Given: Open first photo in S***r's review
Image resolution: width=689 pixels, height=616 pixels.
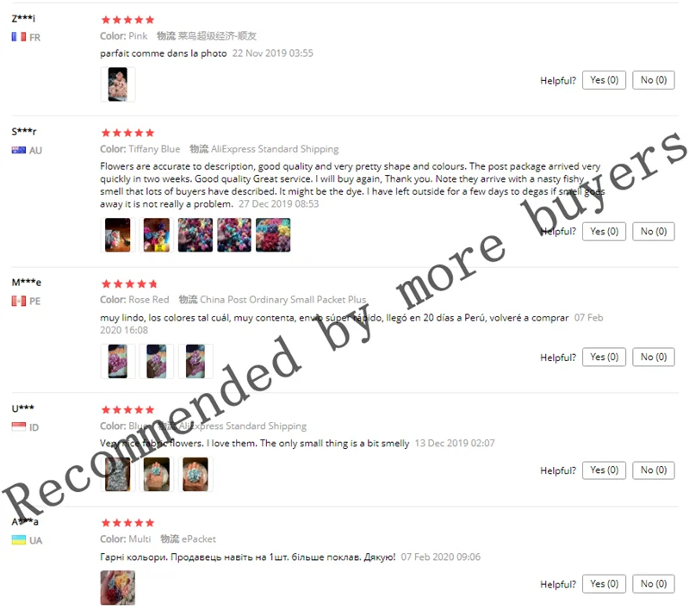Looking at the screenshot, I should click(118, 235).
